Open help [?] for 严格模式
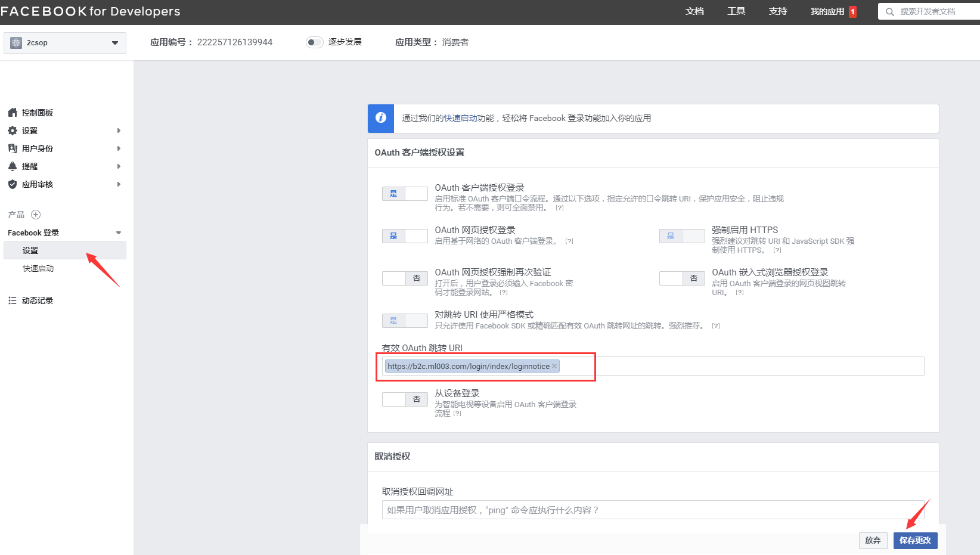 click(x=716, y=326)
